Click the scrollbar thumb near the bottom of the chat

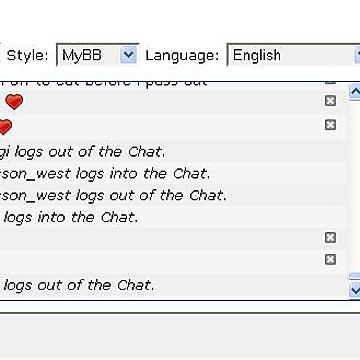click(354, 276)
